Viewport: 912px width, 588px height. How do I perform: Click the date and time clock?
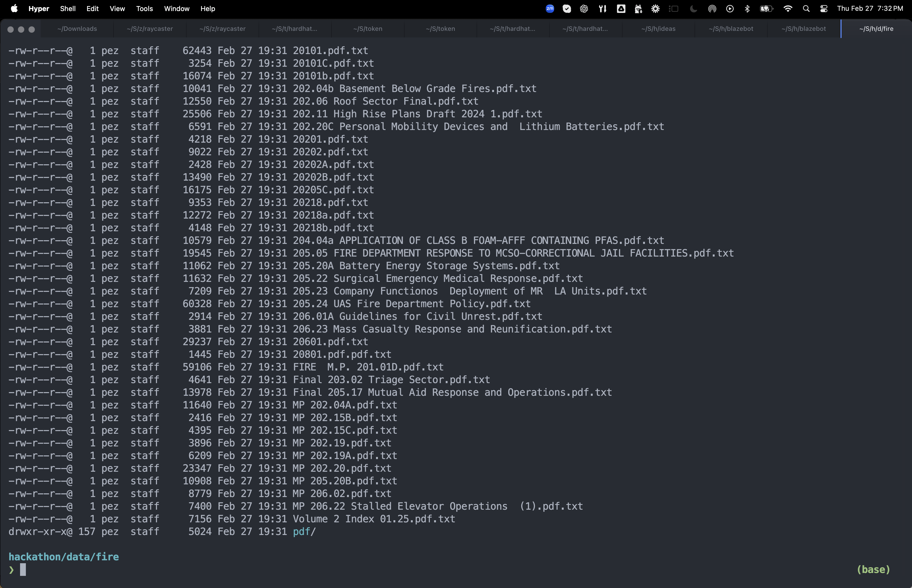tap(870, 8)
